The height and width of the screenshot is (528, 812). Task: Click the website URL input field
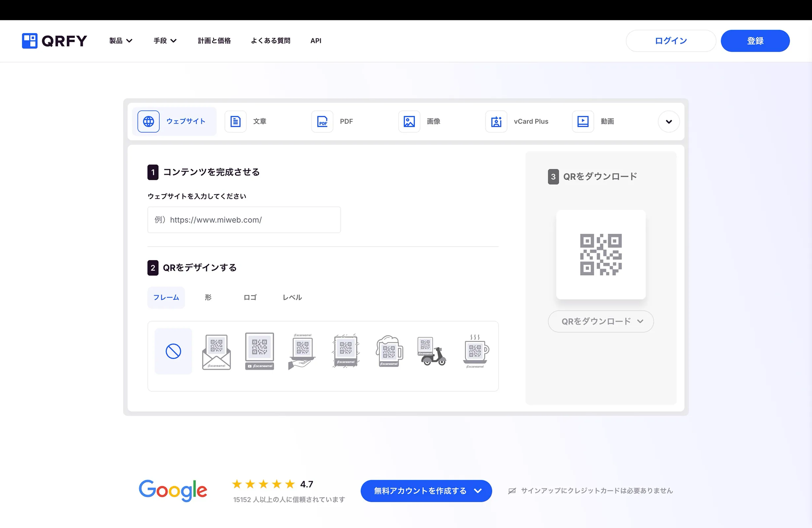tap(244, 220)
